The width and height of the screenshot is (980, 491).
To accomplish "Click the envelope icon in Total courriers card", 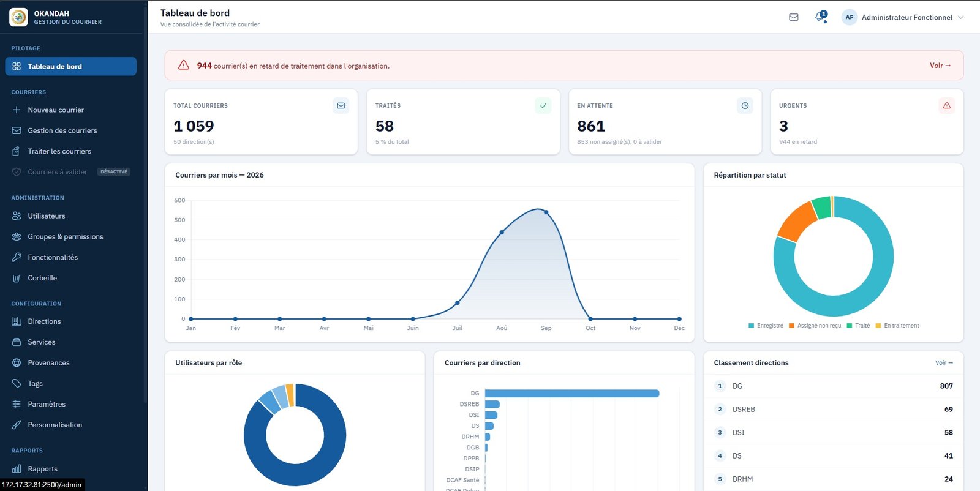I will tap(341, 105).
